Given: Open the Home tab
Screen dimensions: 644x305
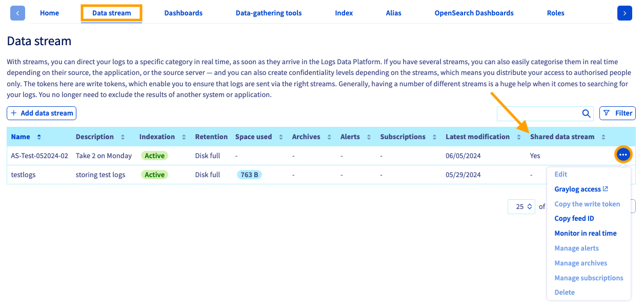Looking at the screenshot, I should 49,13.
